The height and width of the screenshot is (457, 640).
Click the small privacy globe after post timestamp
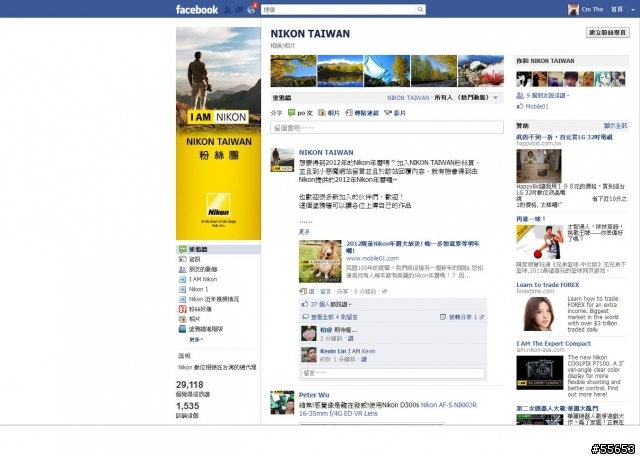(384, 291)
